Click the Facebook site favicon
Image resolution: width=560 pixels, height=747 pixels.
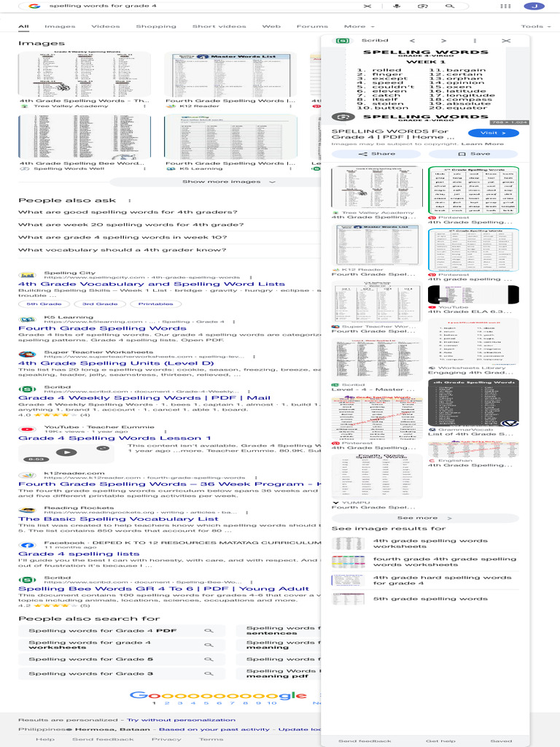27,545
